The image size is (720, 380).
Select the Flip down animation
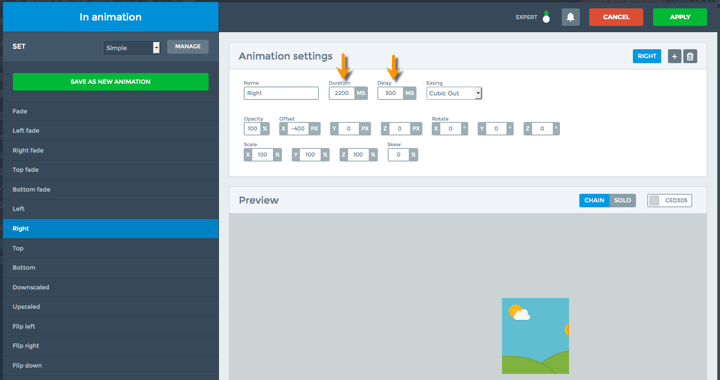[111, 366]
